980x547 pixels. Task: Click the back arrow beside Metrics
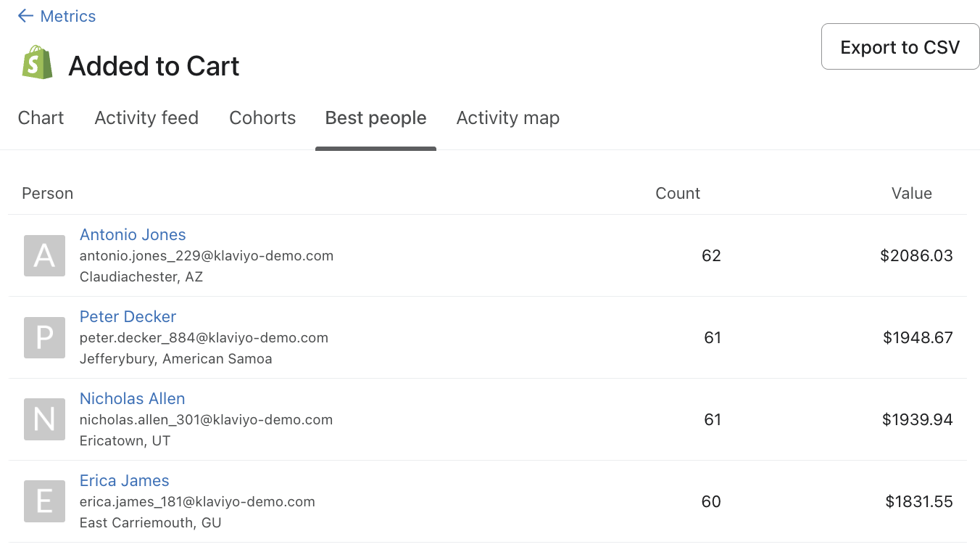coord(25,16)
